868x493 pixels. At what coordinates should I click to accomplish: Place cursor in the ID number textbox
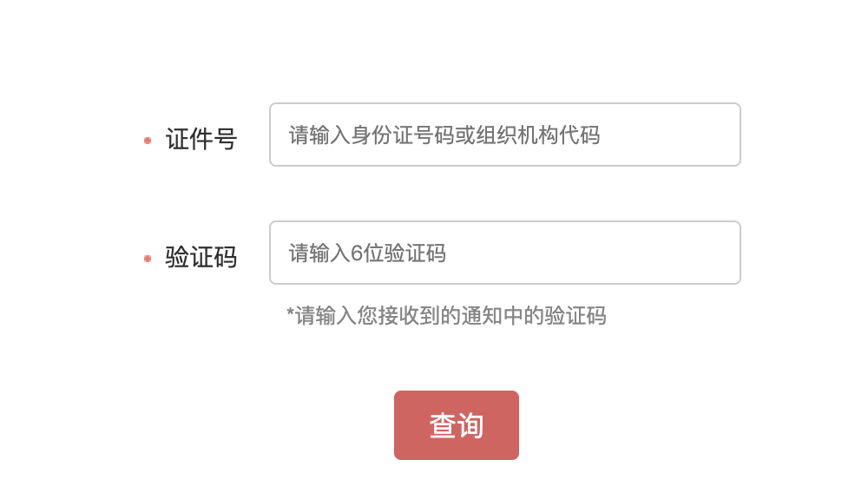point(504,135)
